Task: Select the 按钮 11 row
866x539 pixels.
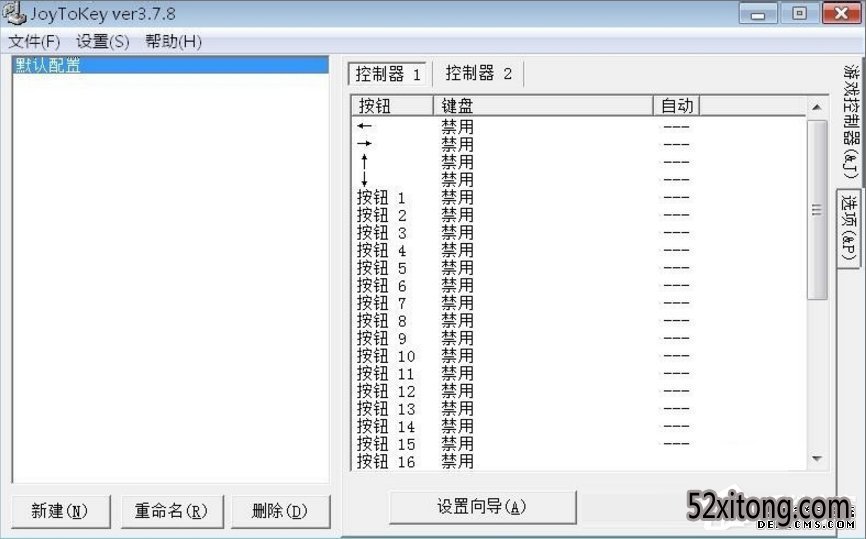Action: (x=579, y=374)
